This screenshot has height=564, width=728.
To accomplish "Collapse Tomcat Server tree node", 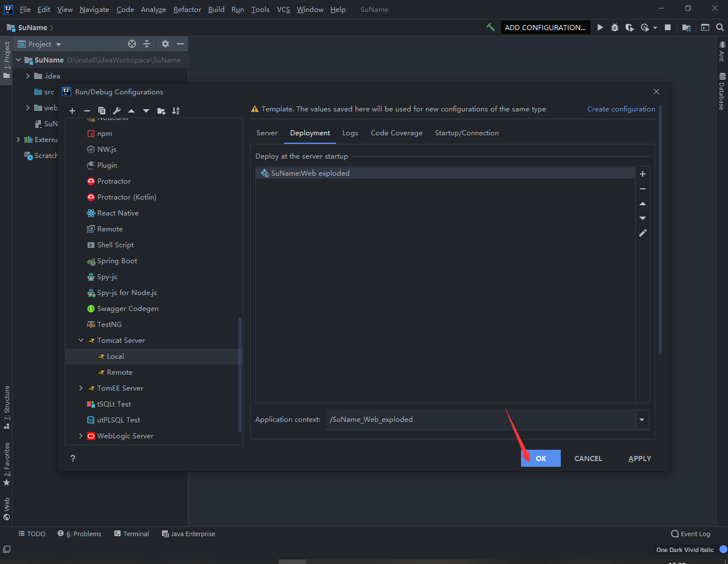I will (x=81, y=341).
